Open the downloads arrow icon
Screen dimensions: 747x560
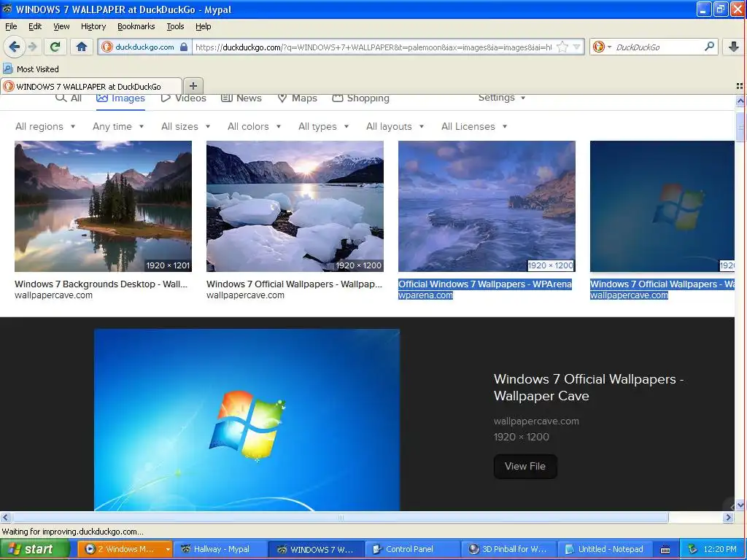pos(734,46)
